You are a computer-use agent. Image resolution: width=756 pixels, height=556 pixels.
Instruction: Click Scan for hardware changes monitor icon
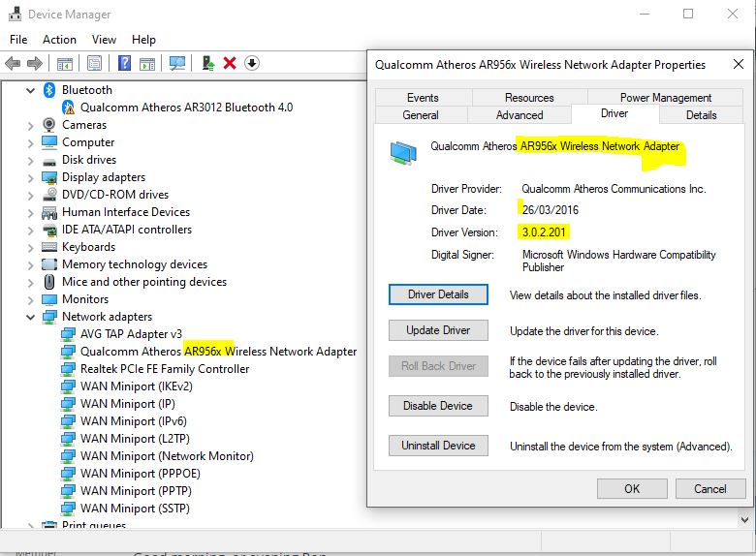[x=177, y=63]
